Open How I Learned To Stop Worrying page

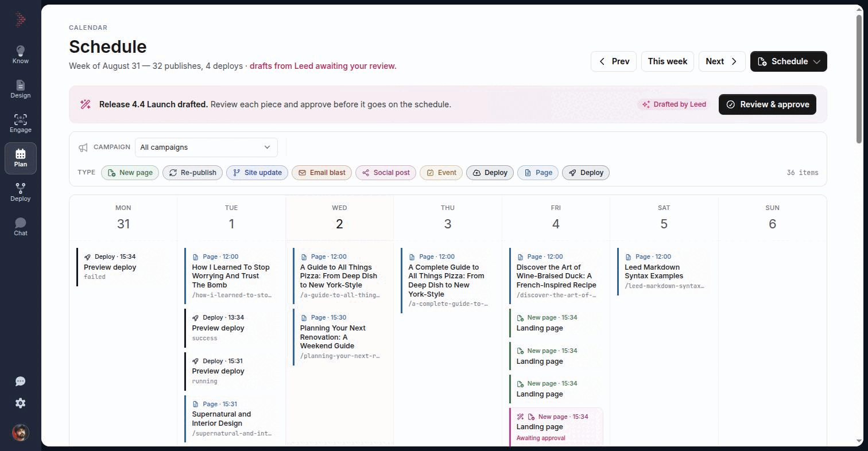click(231, 276)
